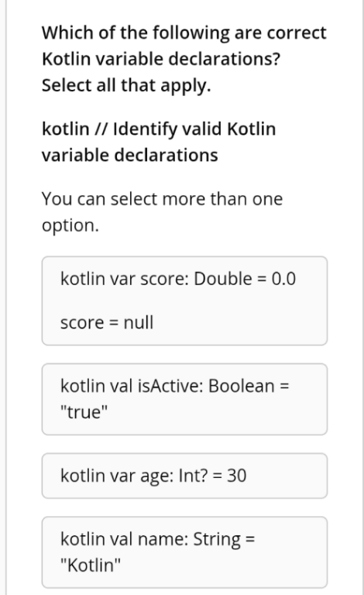Click the '"true"' text in Boolean option
Viewport: 364px width, 595px height.
click(x=84, y=412)
